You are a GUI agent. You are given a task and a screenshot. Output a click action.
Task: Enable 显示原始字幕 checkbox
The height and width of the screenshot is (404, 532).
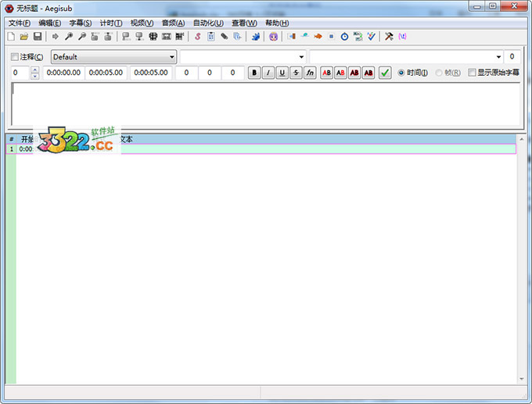[472, 73]
